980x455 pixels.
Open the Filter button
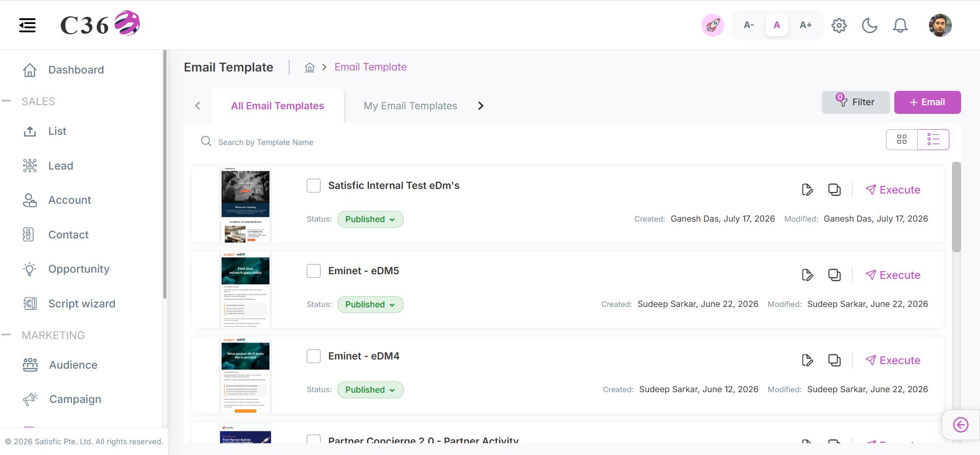pos(856,102)
